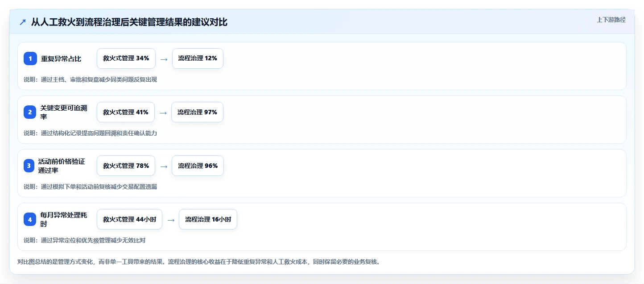644x284 pixels.
Task: Select the 流程治理 97% chip
Action: [x=197, y=112]
